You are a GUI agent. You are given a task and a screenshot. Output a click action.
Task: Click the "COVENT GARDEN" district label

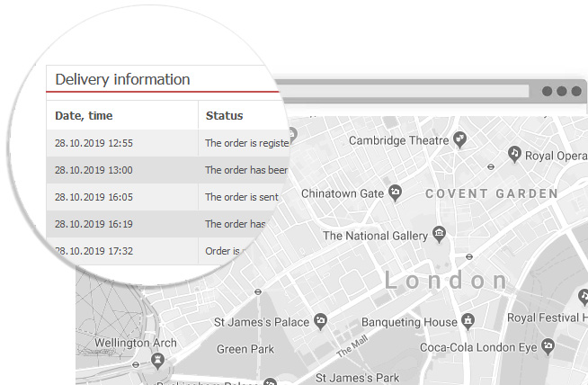tap(491, 193)
